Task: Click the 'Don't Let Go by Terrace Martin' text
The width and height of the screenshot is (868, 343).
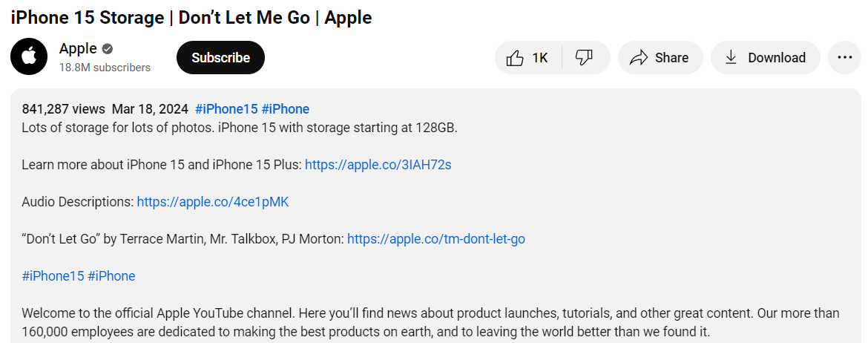Action: [x=183, y=239]
